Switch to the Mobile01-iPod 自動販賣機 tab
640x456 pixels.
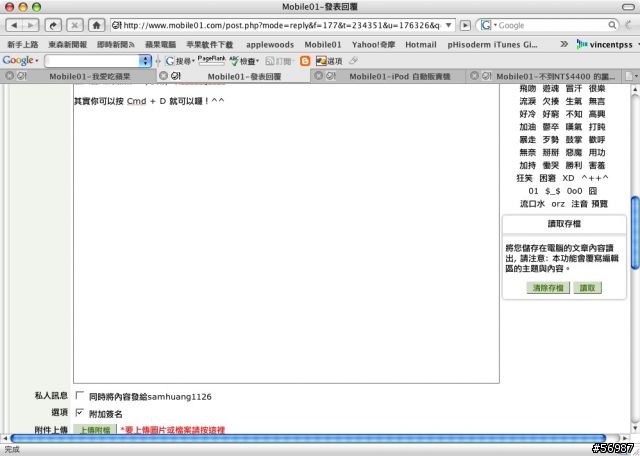(x=400, y=76)
